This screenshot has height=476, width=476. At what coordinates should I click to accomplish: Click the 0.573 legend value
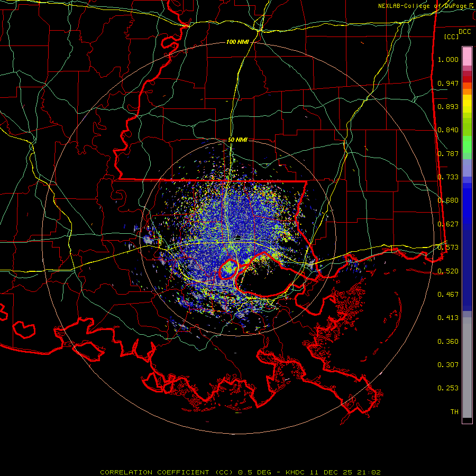click(448, 248)
